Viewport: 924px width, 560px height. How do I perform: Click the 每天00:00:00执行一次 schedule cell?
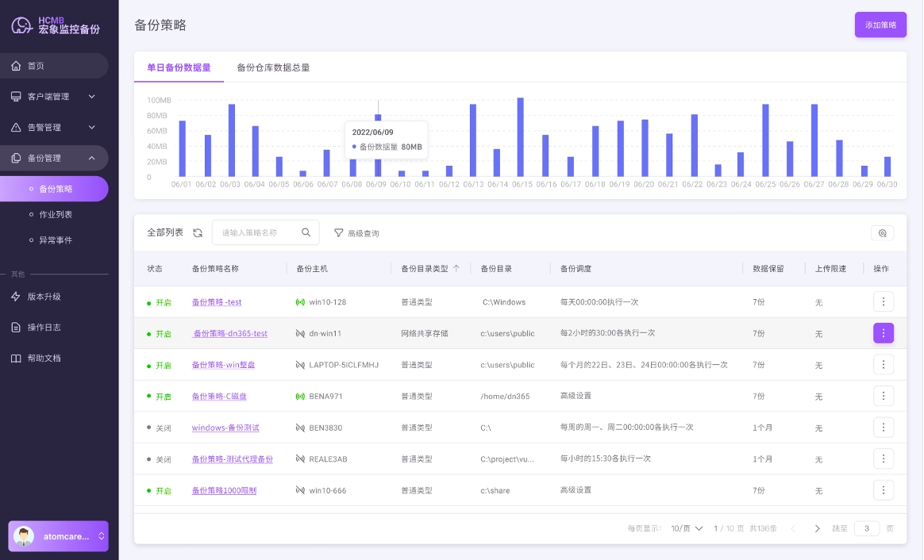pyautogui.click(x=599, y=302)
